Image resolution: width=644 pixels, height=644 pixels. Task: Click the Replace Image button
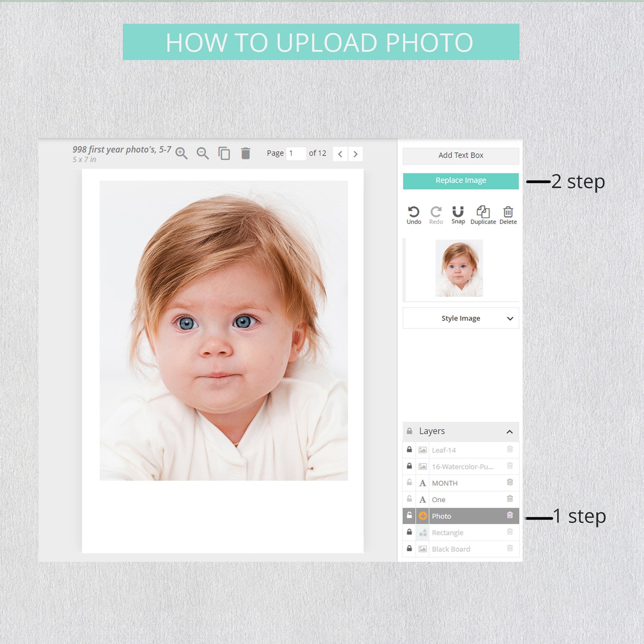click(461, 181)
